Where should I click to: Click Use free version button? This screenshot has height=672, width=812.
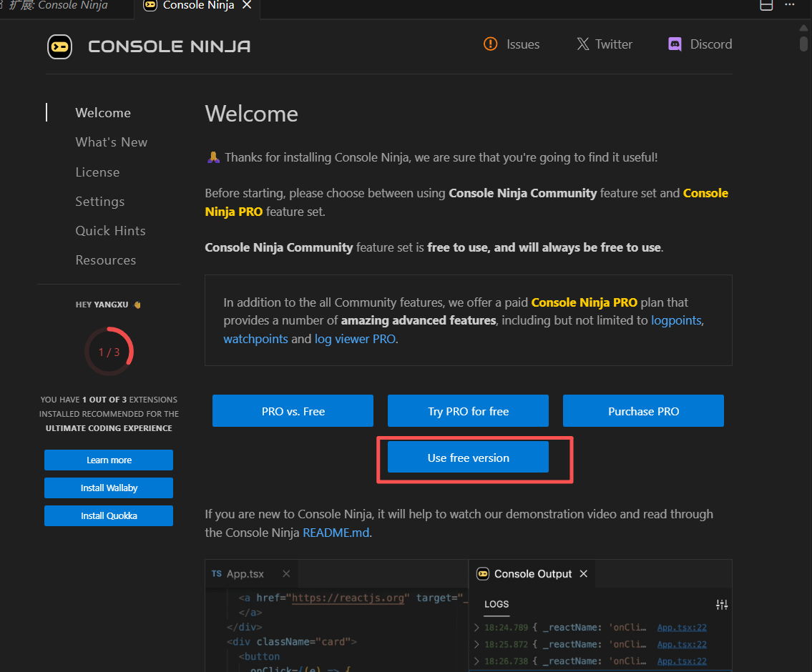tap(468, 458)
